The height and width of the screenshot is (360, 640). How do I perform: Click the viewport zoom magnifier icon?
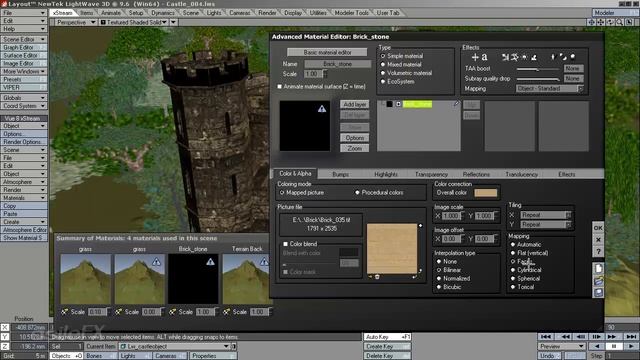(620, 22)
